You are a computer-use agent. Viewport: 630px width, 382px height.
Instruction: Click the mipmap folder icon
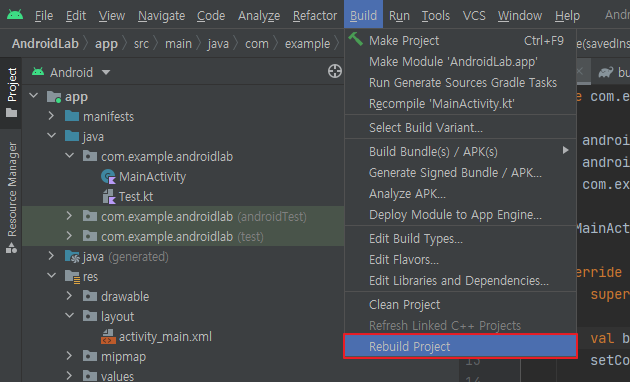coord(90,356)
